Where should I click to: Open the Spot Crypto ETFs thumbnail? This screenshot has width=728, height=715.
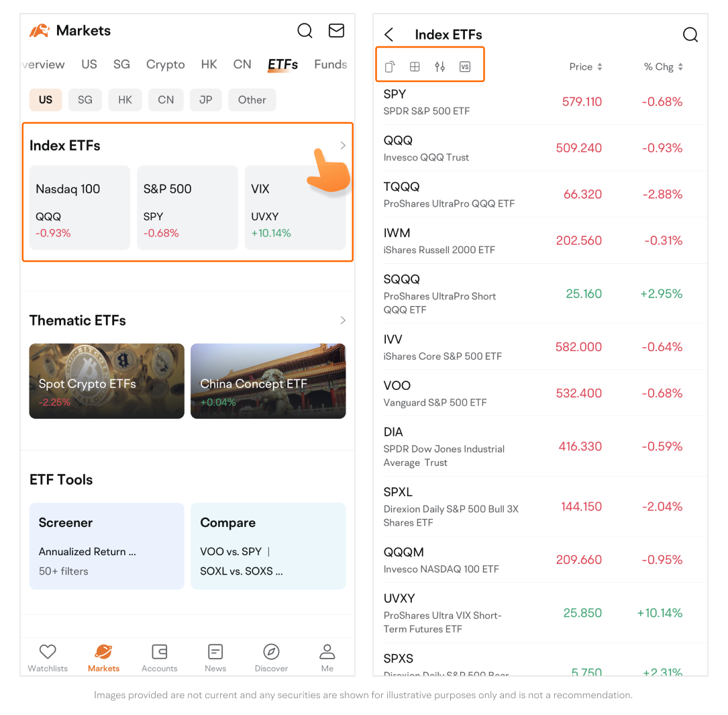(107, 381)
